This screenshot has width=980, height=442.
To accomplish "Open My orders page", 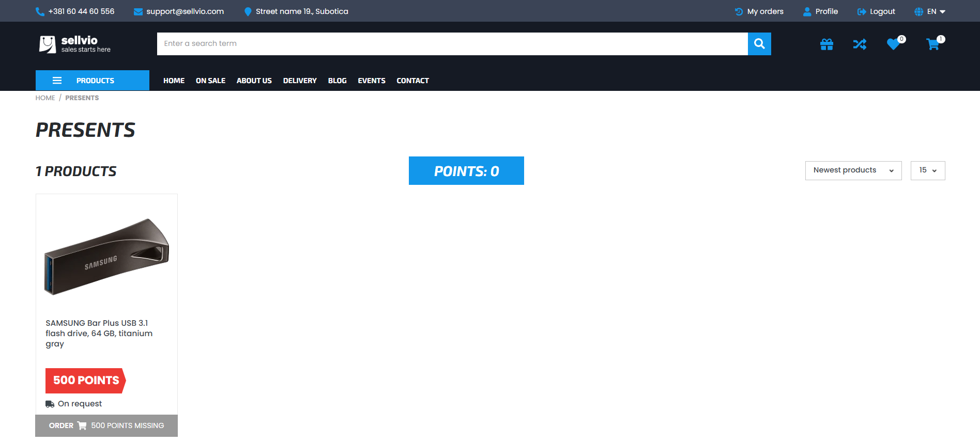I will click(765, 11).
